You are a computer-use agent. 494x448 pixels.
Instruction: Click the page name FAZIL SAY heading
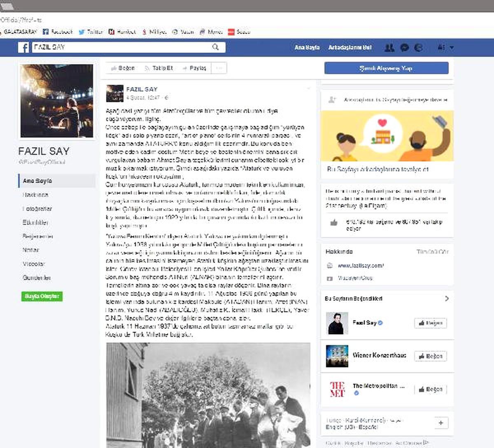44,151
